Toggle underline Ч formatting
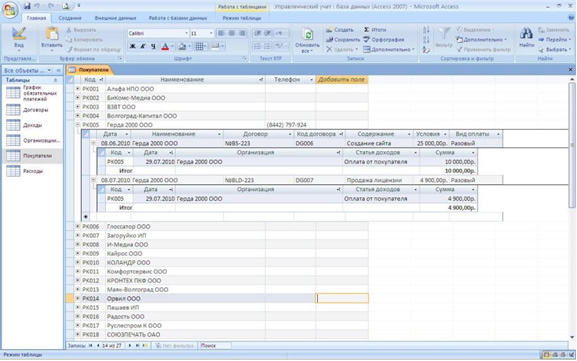The width and height of the screenshot is (577, 361). (x=153, y=46)
